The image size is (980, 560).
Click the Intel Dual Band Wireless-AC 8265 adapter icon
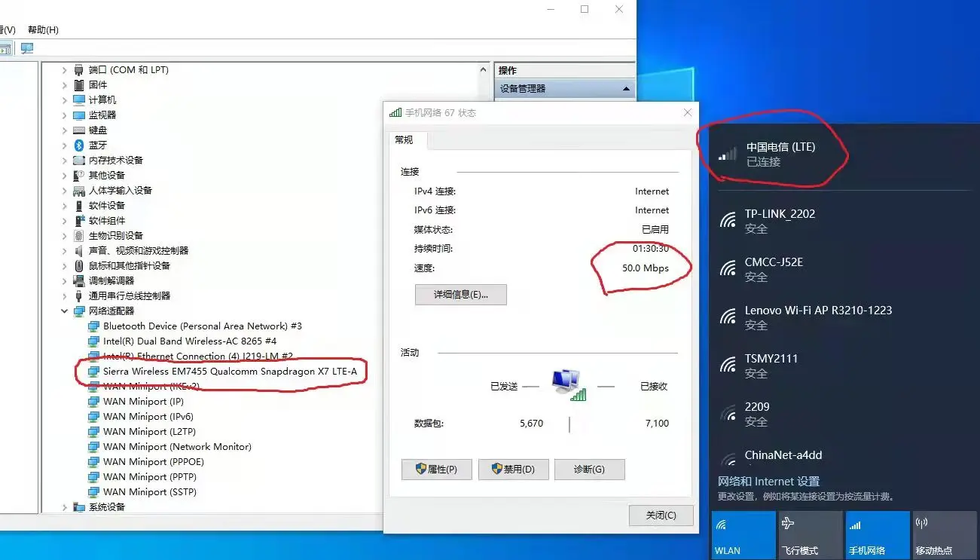pos(93,341)
